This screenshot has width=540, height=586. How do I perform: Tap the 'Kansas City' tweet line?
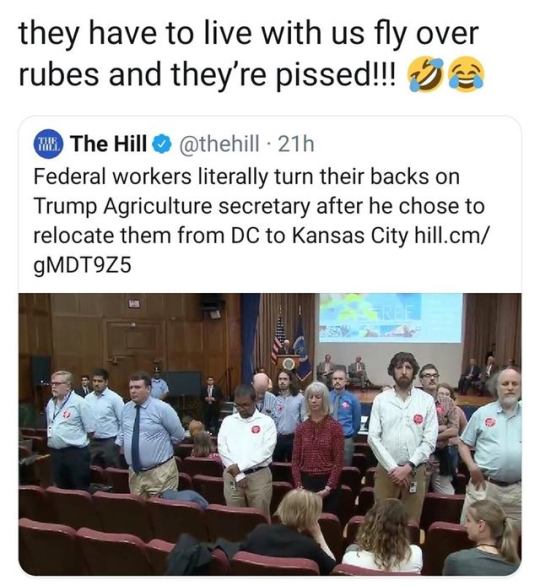[260, 235]
